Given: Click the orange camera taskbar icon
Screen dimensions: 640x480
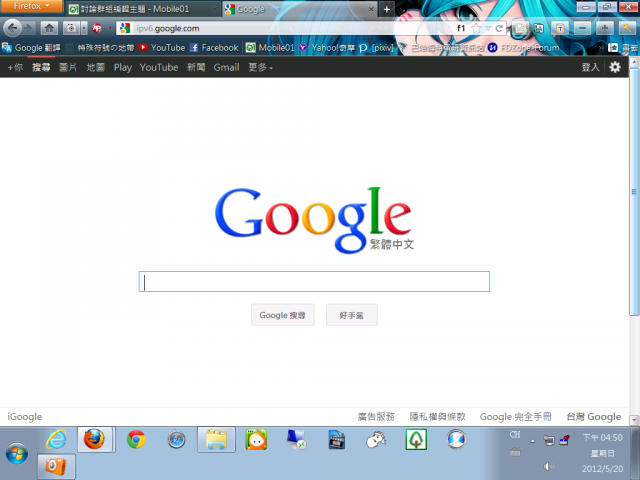Looking at the screenshot, I should [56, 467].
